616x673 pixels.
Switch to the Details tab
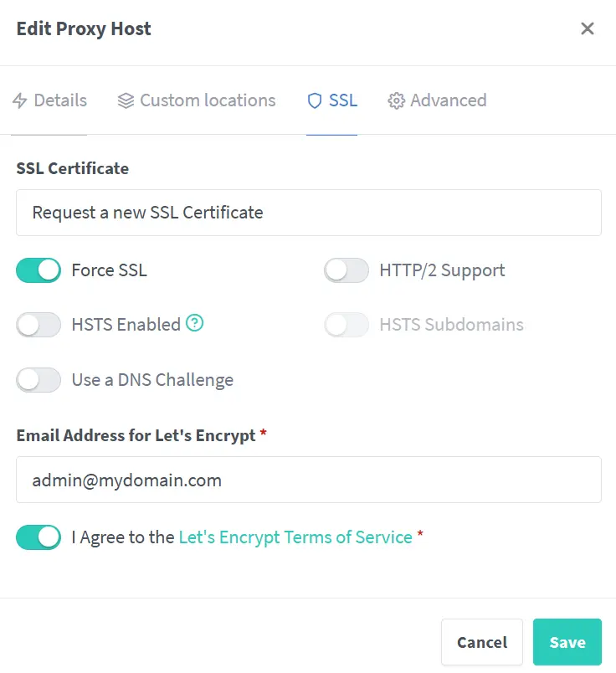pyautogui.click(x=50, y=100)
